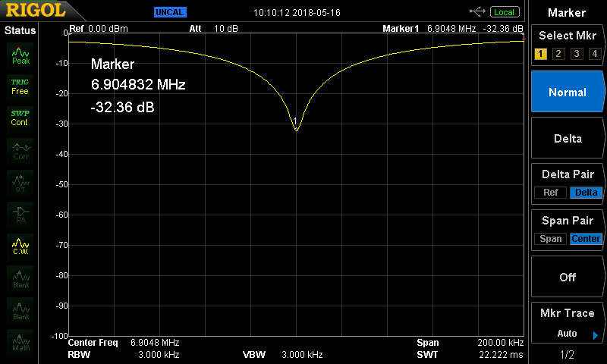Viewport: 607px width, 364px height.
Task: Turn the marker Off
Action: click(x=567, y=277)
